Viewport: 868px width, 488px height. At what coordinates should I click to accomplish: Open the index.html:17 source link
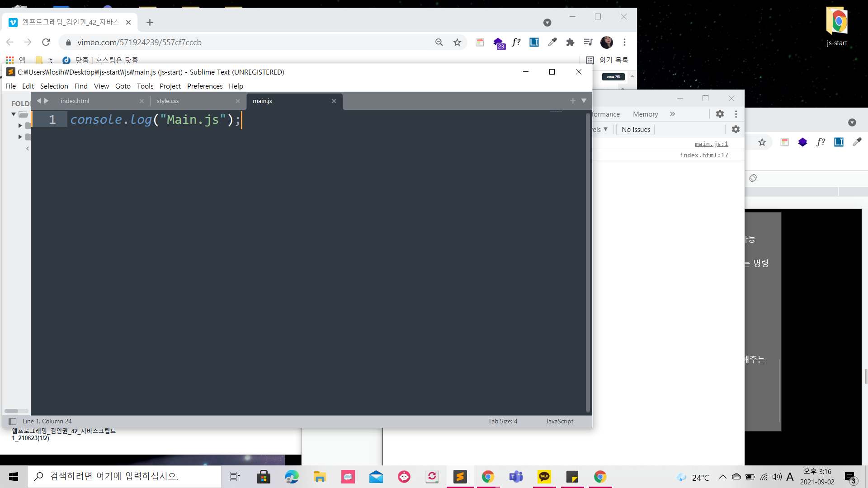(x=704, y=155)
